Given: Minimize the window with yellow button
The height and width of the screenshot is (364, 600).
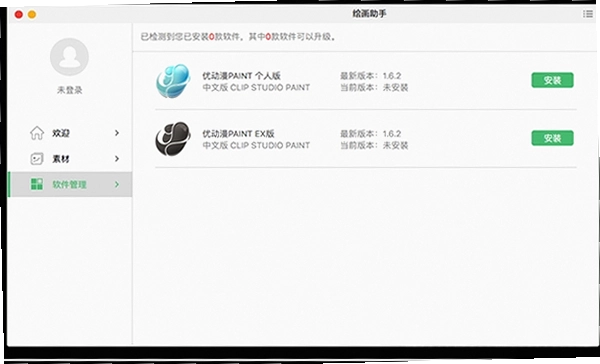Looking at the screenshot, I should (x=32, y=15).
